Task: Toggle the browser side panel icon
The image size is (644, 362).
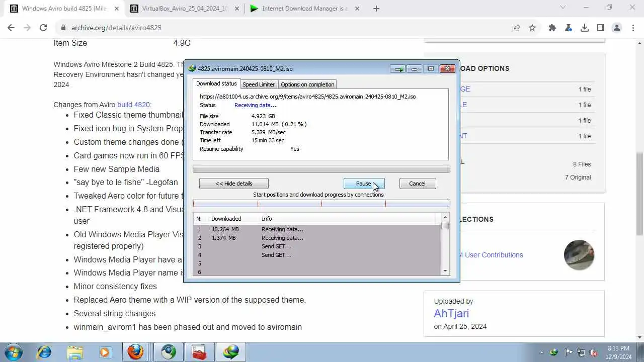Action: click(x=601, y=28)
